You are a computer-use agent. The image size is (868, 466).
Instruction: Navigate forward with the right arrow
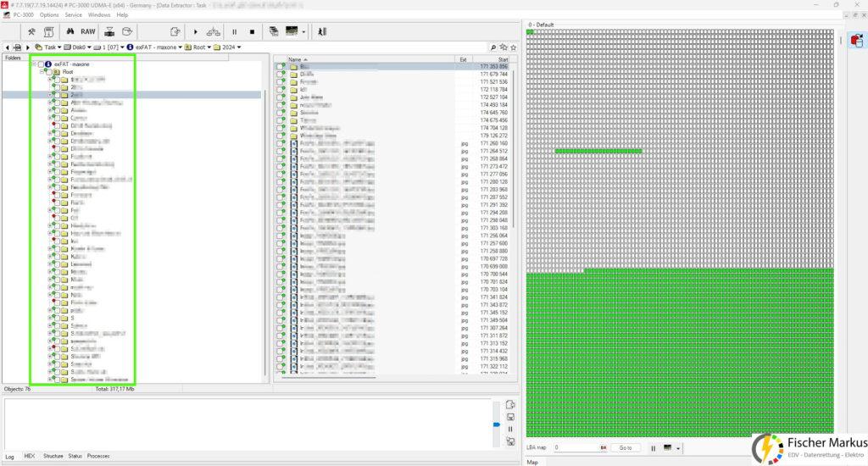click(27, 47)
